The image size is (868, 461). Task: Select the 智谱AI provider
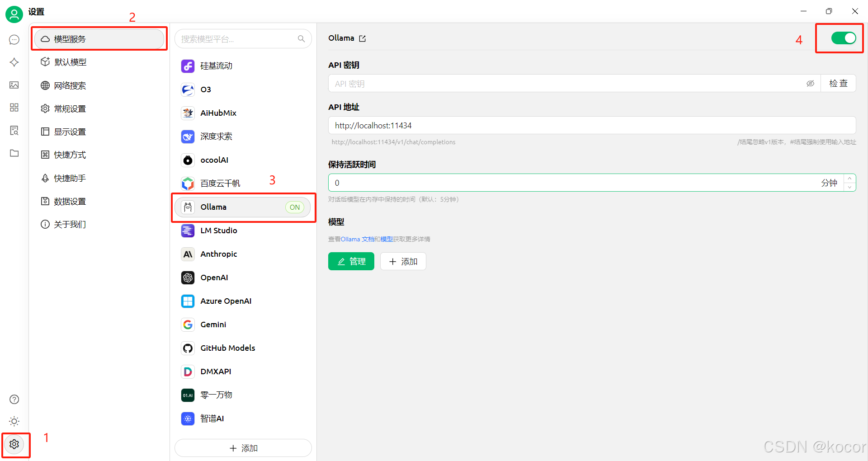coord(243,419)
